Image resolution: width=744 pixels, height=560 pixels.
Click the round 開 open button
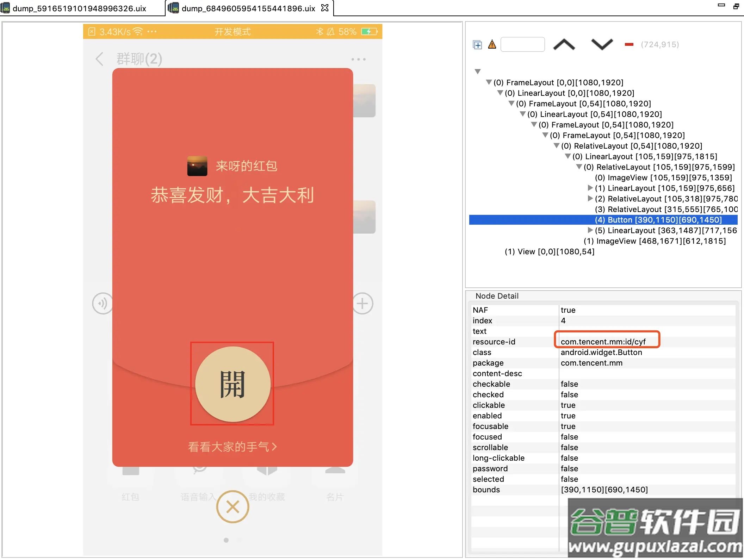(x=232, y=384)
